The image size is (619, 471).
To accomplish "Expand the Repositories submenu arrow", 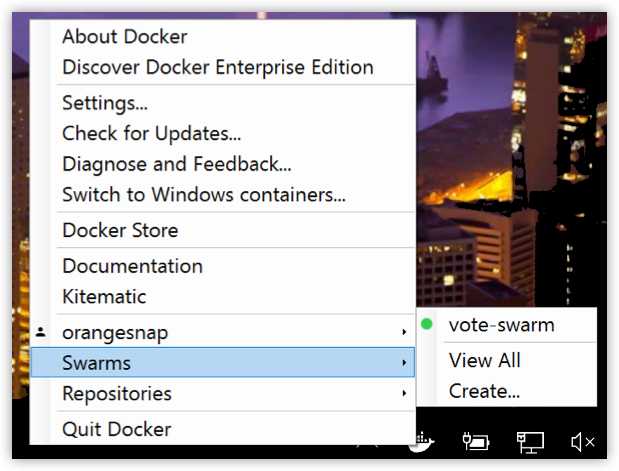I will click(404, 393).
